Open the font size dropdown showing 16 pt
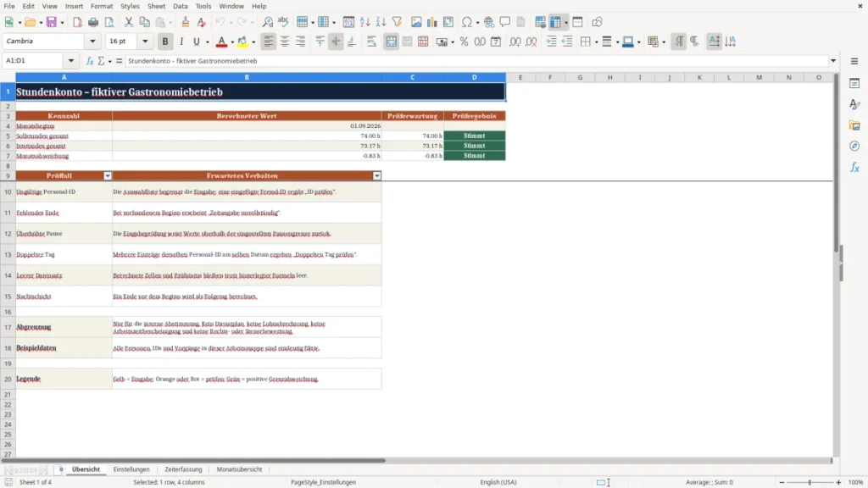Viewport: 868px width, 488px height. point(145,42)
